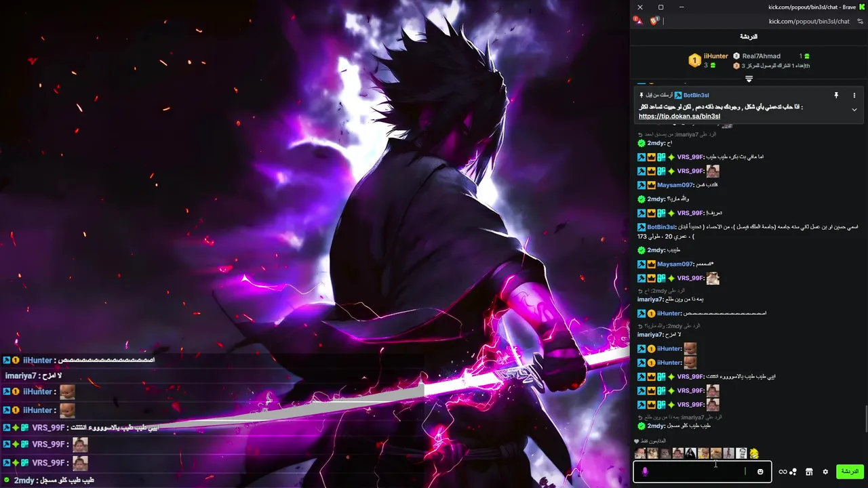Insert the grey cat emote
Image resolution: width=868 pixels, height=488 pixels.
pyautogui.click(x=665, y=453)
